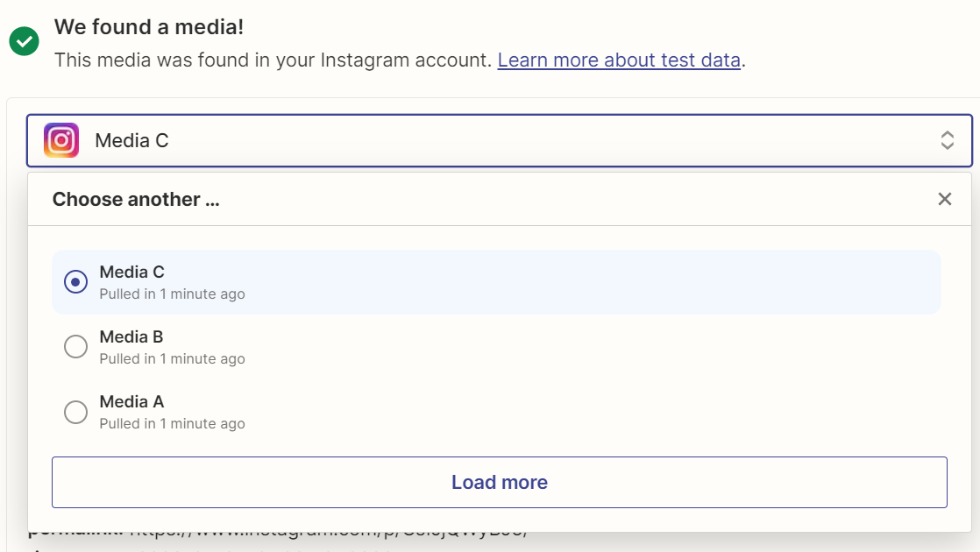
Task: Click the Choose another heading
Action: (136, 199)
